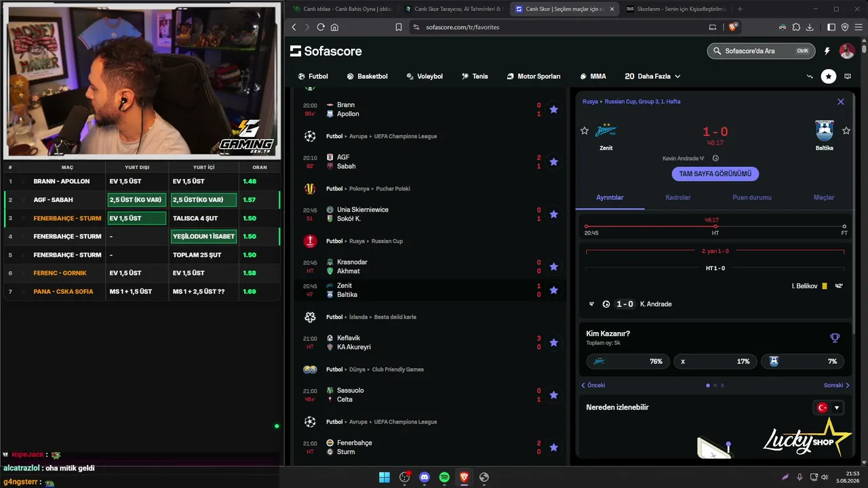Focus the Sofascore'da Ara search field
The image size is (868, 488).
pyautogui.click(x=761, y=51)
